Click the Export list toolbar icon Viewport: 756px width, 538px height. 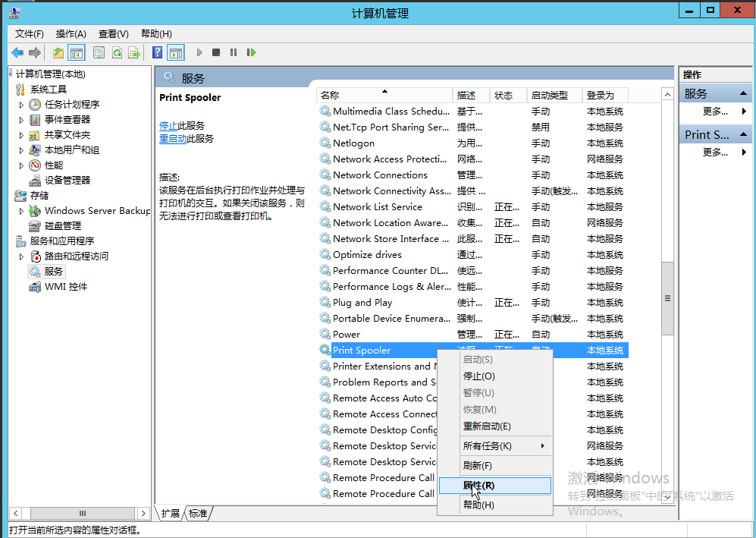[134, 52]
